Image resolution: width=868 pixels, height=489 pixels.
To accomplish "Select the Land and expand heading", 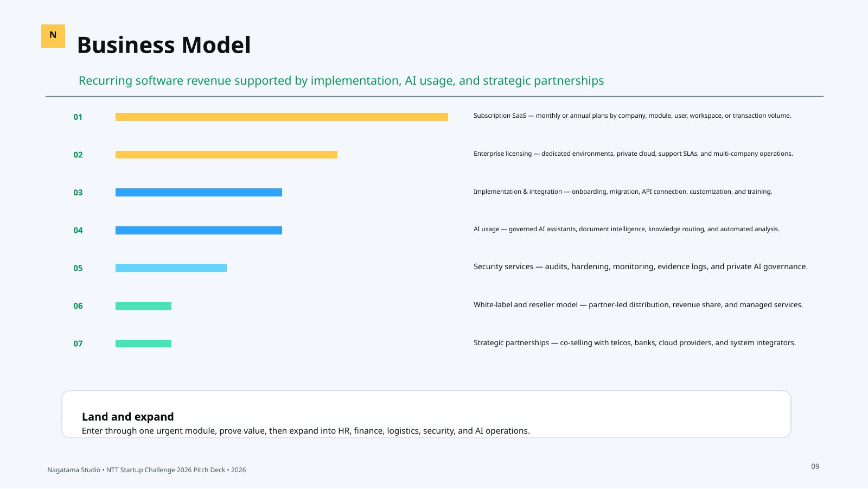I will pos(128,417).
